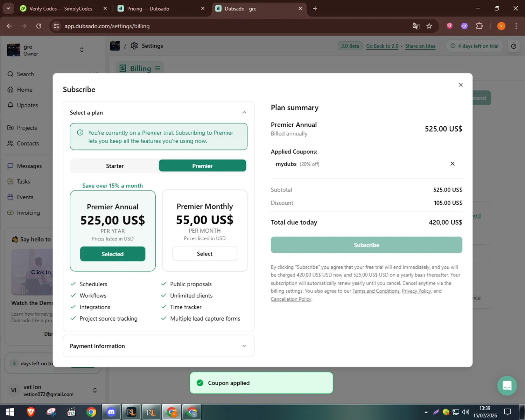This screenshot has height=420, width=525.
Task: Click the 4 days left on trial badge
Action: pyautogui.click(x=475, y=46)
